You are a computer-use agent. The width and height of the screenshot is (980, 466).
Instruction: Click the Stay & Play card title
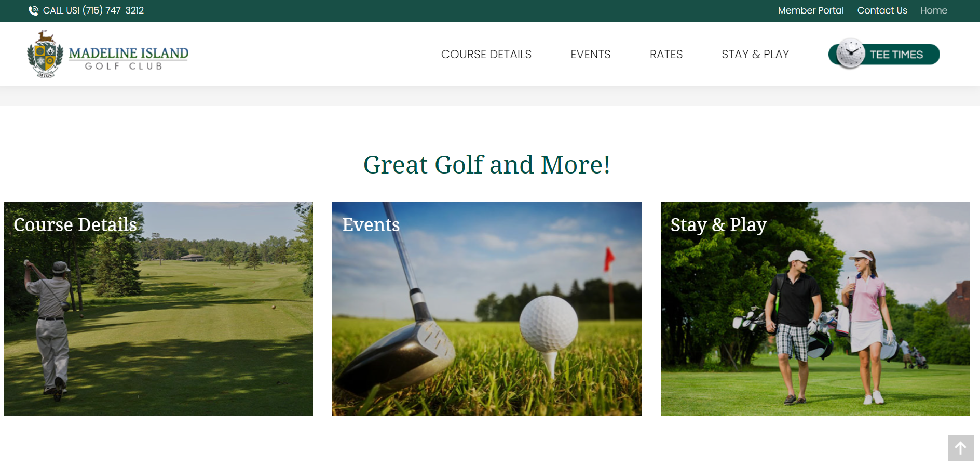(718, 225)
